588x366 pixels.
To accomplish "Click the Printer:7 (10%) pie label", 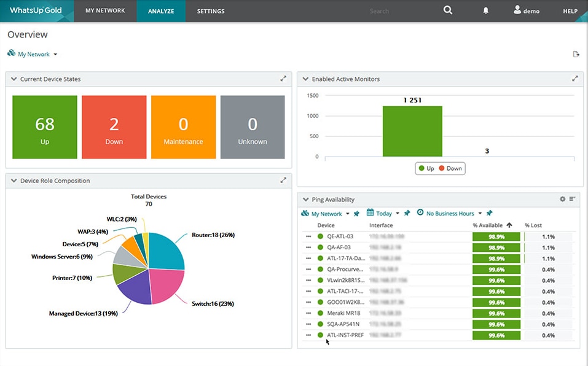I will tap(72, 278).
